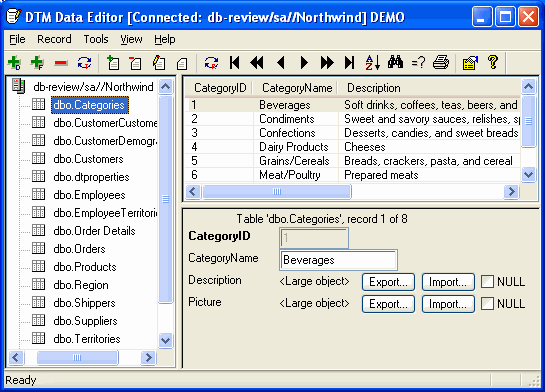
Task: Click the red minus delete record icon
Action: coord(61,63)
